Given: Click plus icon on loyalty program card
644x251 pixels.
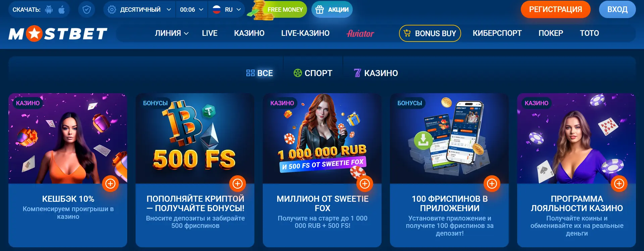Looking at the screenshot, I should pyautogui.click(x=619, y=184).
